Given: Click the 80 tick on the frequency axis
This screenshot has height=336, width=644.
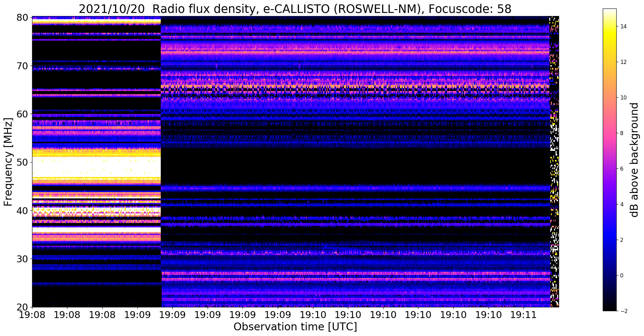Looking at the screenshot, I should pos(22,18).
